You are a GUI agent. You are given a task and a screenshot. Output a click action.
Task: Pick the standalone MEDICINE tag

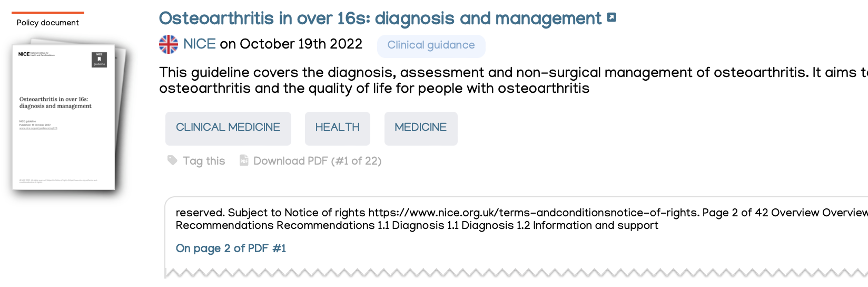click(x=420, y=128)
